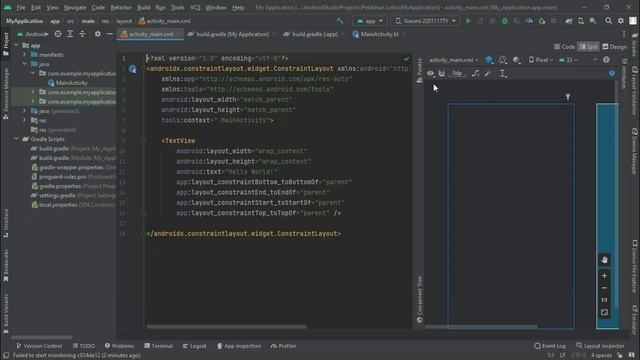Image resolution: width=640 pixels, height=360 pixels.
Task: Toggle the Design Surface layers icon
Action: (x=489, y=60)
